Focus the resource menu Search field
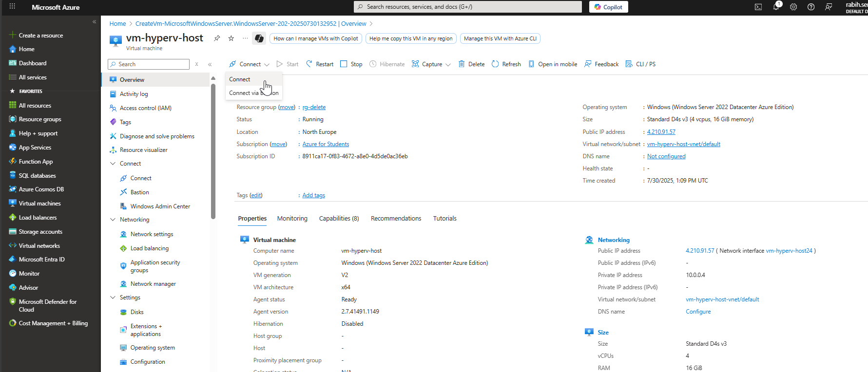The image size is (868, 372). 149,64
